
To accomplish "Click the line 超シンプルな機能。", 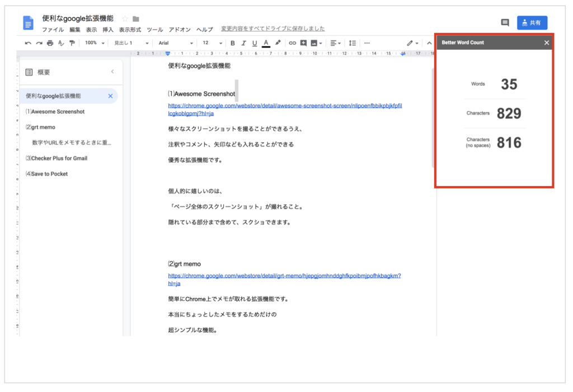I will coord(193,330).
